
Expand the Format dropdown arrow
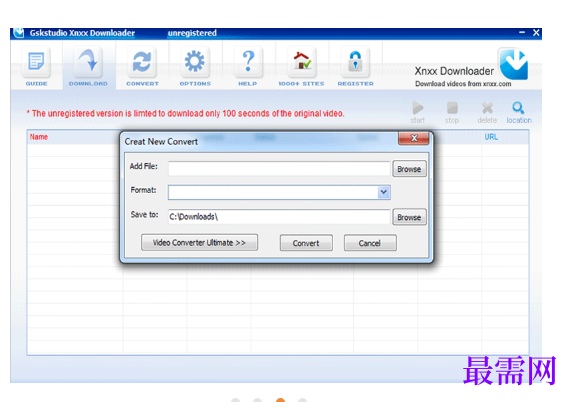click(x=384, y=192)
